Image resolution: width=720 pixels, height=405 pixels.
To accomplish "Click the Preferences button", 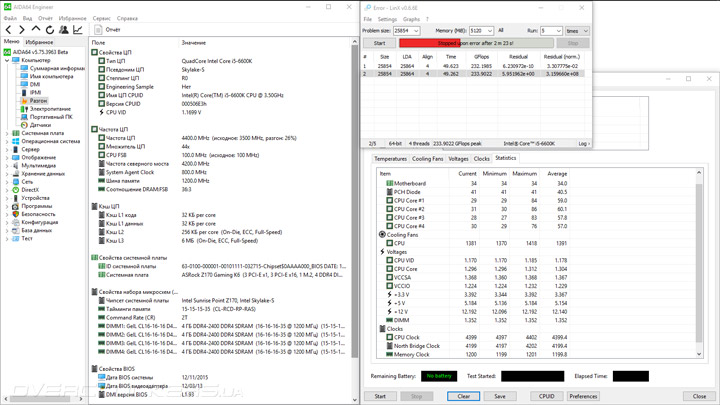I will (583, 396).
